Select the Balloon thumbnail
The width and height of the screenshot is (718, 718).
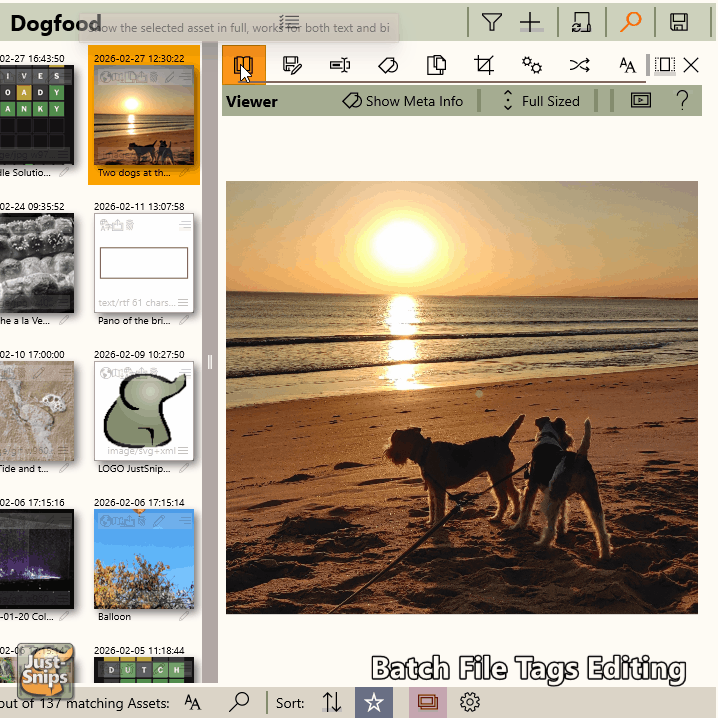pos(144,560)
